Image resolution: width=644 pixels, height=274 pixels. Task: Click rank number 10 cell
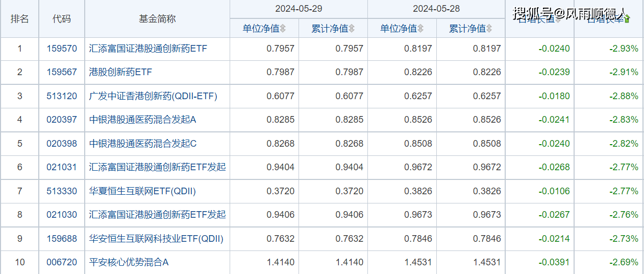pyautogui.click(x=20, y=262)
